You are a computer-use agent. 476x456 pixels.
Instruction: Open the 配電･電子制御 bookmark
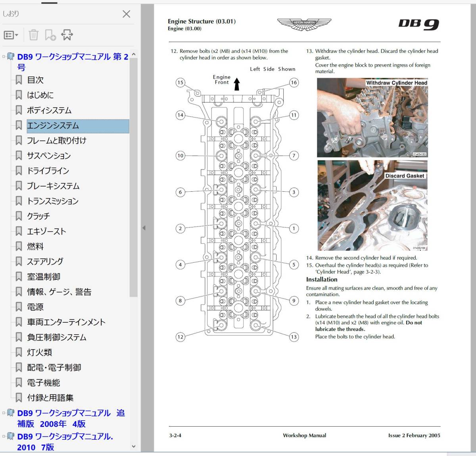[54, 367]
